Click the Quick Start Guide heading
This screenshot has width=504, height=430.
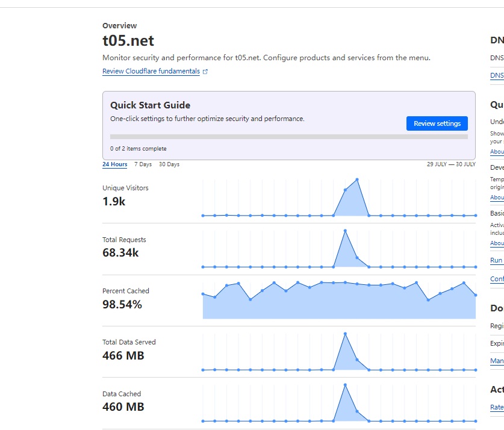click(150, 105)
